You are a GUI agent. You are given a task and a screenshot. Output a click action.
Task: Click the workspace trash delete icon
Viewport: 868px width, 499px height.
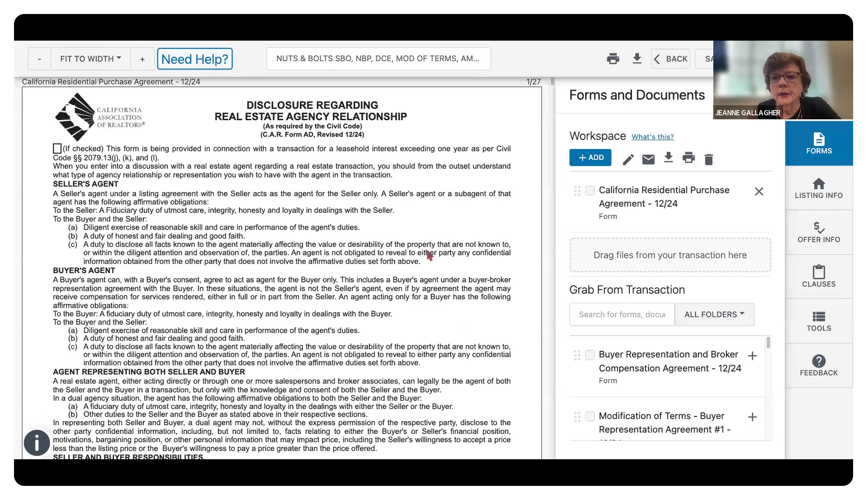pyautogui.click(x=708, y=159)
